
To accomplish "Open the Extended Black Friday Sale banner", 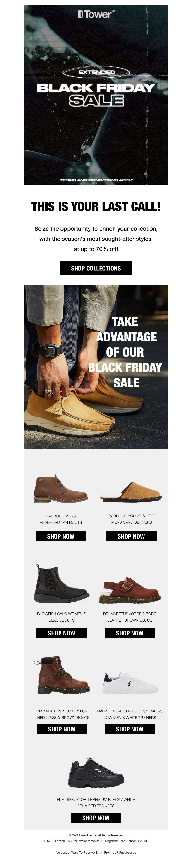I will (96, 95).
